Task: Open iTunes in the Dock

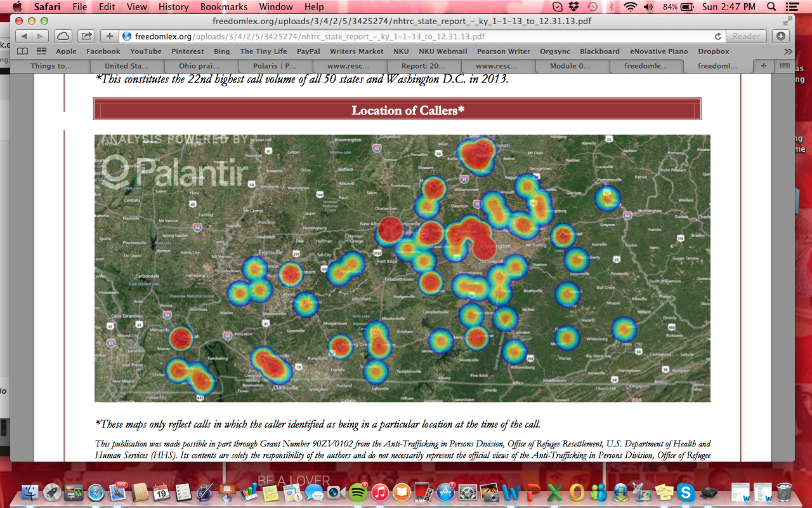Action: point(380,491)
